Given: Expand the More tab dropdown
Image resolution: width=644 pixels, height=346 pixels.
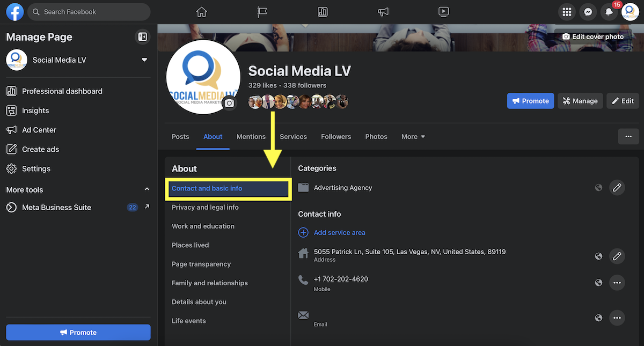Looking at the screenshot, I should pyautogui.click(x=413, y=136).
